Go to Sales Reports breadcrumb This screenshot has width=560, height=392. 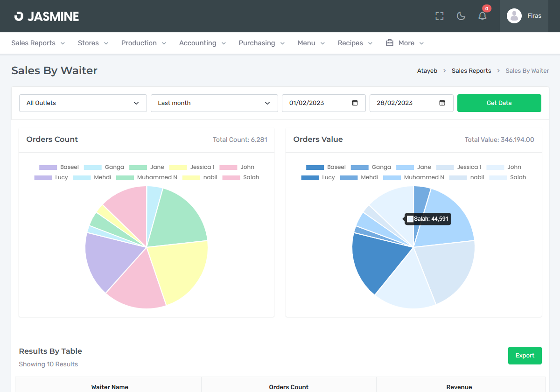[471, 71]
